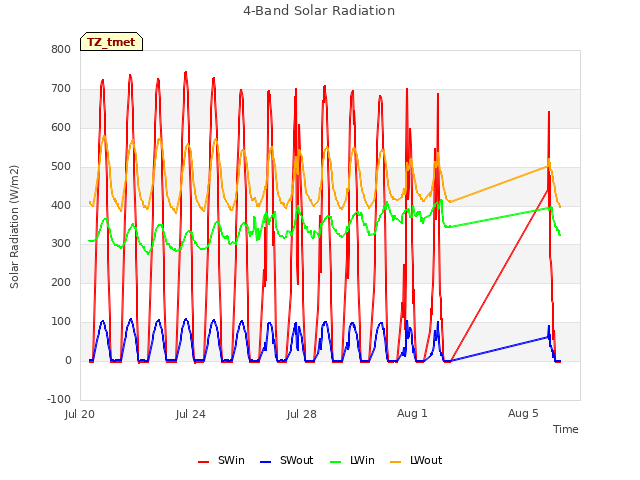Image resolution: width=640 pixels, height=480 pixels.
Task: Toggle the LWin series legend entry
Action: (x=352, y=460)
